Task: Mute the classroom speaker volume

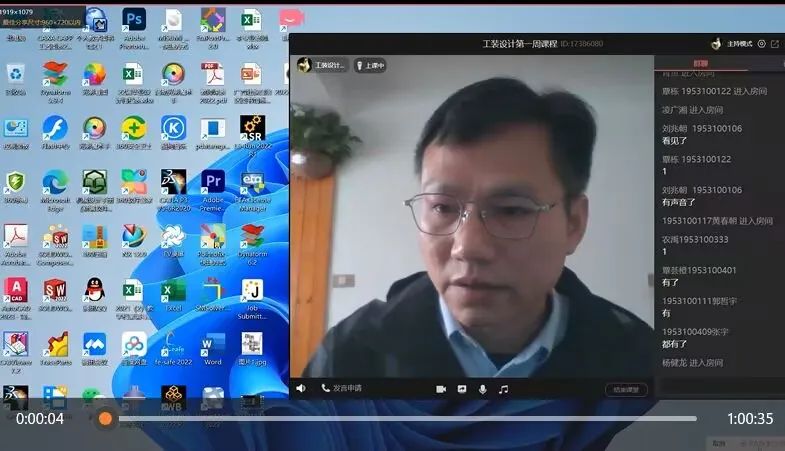Action: click(301, 388)
